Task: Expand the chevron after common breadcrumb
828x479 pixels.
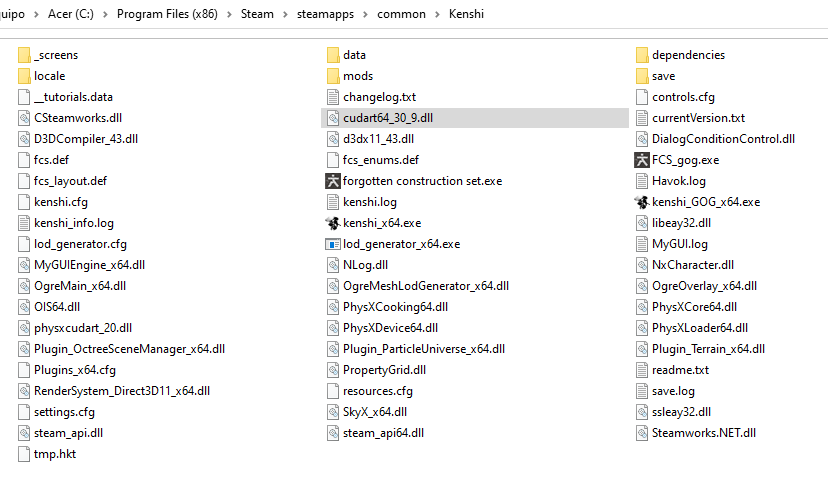Action: tap(437, 14)
